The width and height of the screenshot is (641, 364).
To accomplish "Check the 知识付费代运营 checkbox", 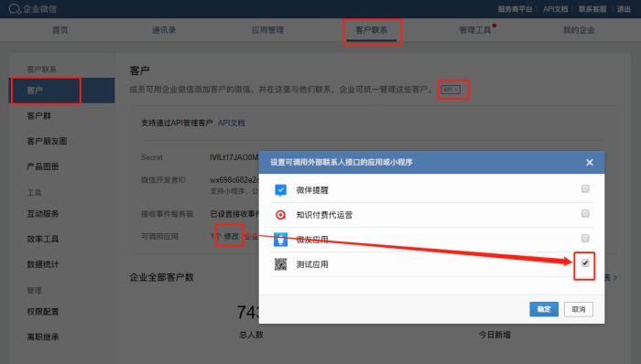I will coord(585,213).
